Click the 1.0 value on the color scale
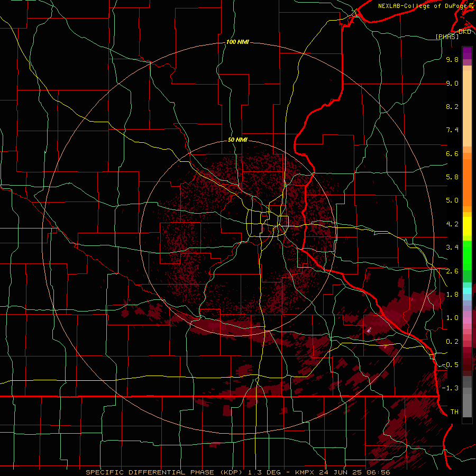Image resolution: width=476 pixels, height=476 pixels. 452,318
